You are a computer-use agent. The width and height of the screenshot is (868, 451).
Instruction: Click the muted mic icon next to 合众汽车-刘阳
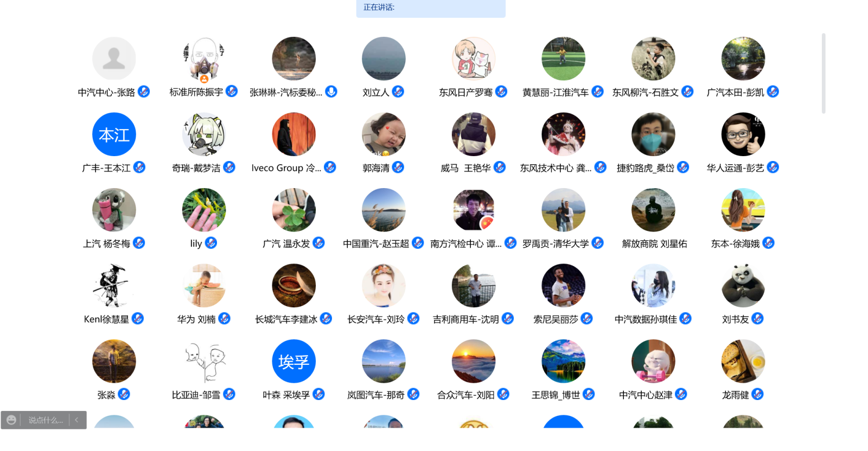pyautogui.click(x=503, y=394)
